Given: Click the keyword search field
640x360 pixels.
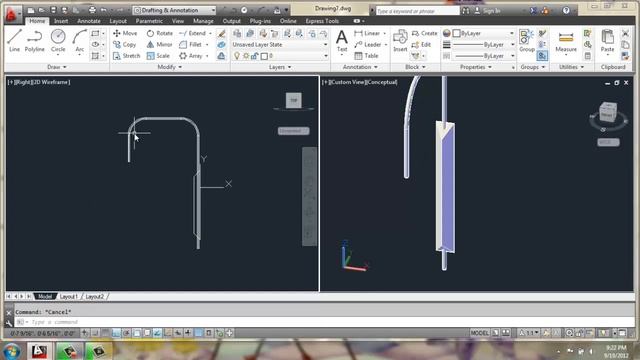Looking at the screenshot, I should point(417,11).
